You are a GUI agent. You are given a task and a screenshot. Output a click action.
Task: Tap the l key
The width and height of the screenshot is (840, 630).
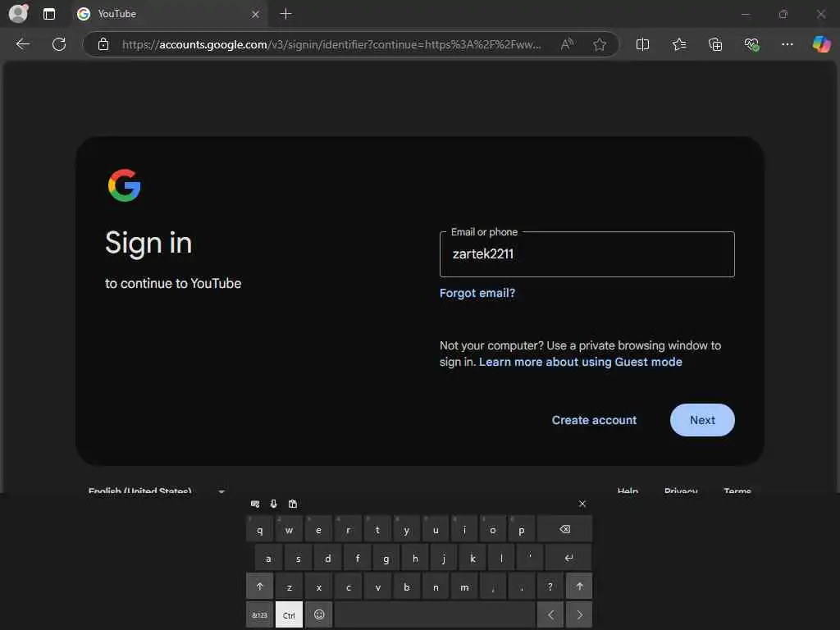[501, 558]
